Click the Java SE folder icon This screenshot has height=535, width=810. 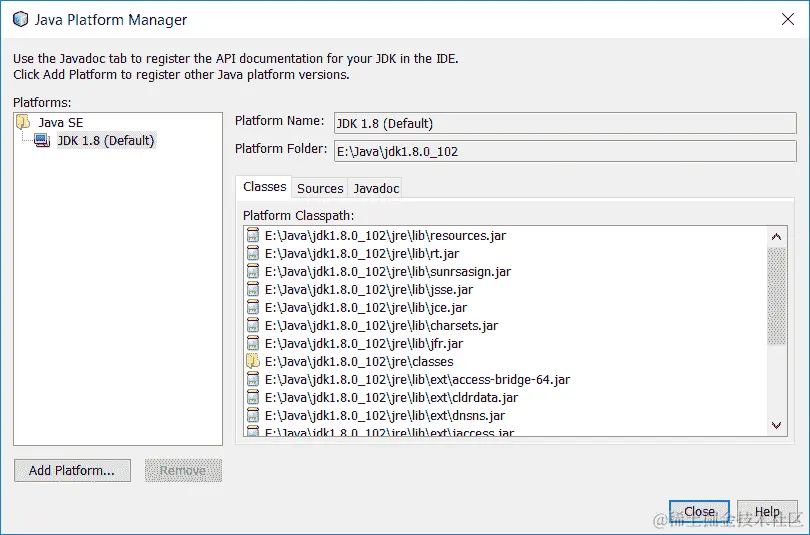click(23, 122)
